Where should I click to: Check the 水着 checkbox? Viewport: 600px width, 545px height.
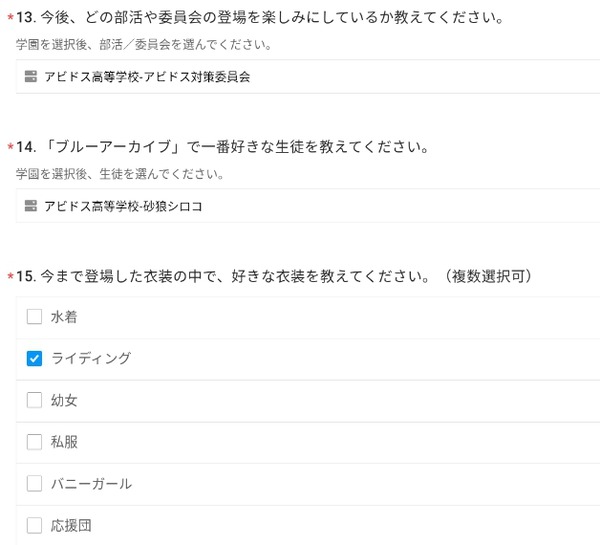point(34,317)
